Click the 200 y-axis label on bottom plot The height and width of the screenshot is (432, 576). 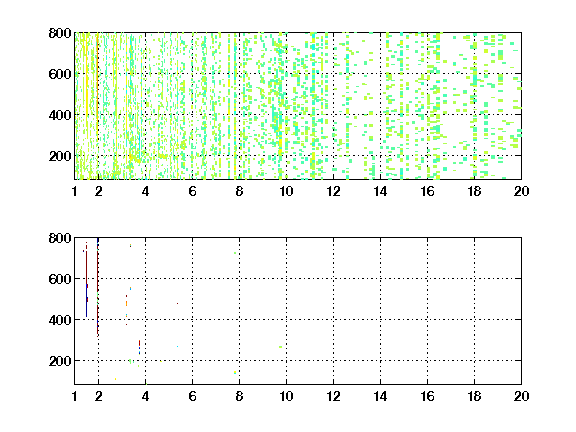(x=60, y=361)
